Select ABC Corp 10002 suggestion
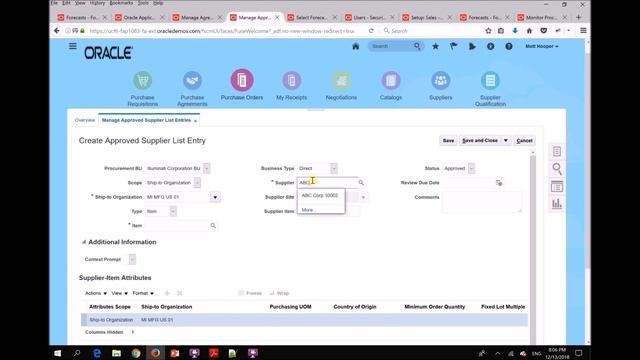Viewport: 640px width, 360px height. (320, 196)
